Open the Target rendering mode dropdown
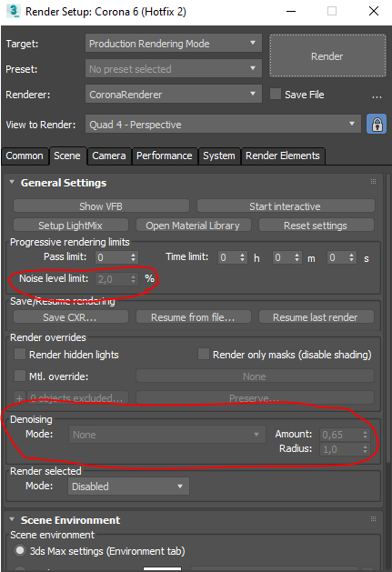392x572 pixels. [x=174, y=44]
